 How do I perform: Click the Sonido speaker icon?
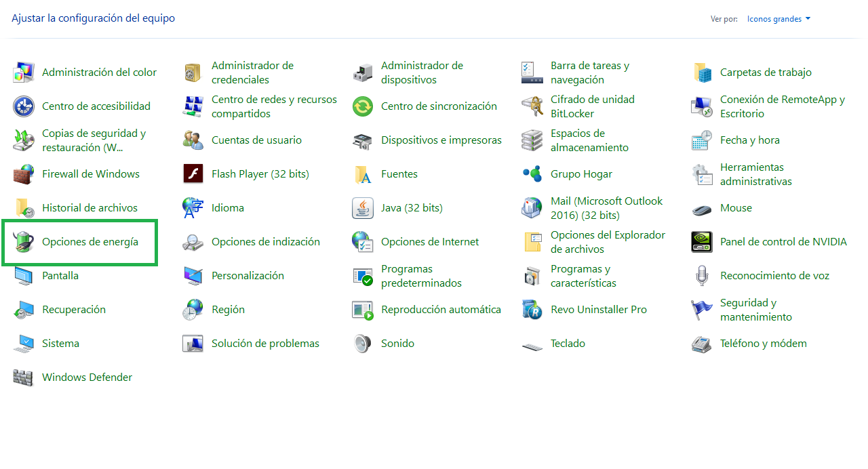(363, 344)
